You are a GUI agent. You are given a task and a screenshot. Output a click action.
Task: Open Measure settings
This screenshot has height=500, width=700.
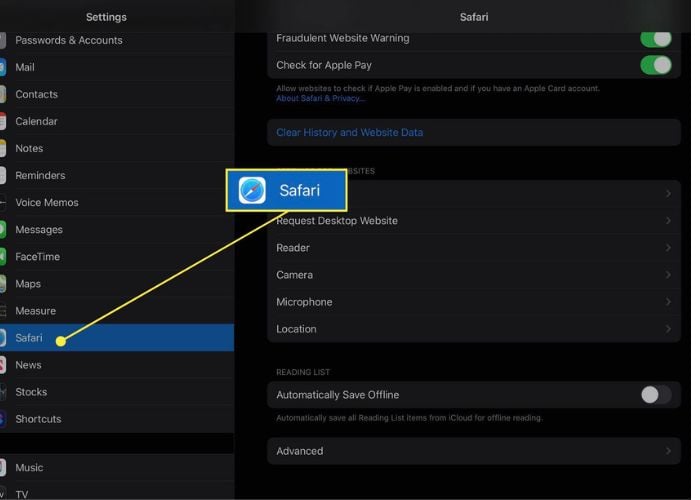117,311
